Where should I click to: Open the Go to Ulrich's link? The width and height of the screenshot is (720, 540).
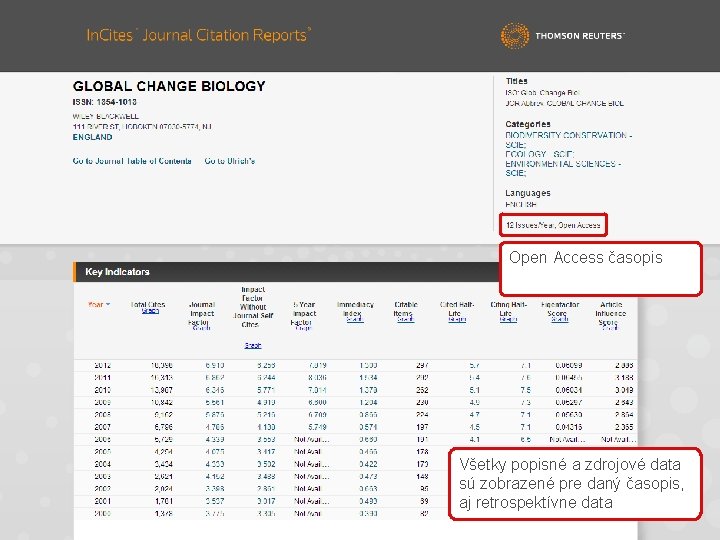(x=230, y=161)
